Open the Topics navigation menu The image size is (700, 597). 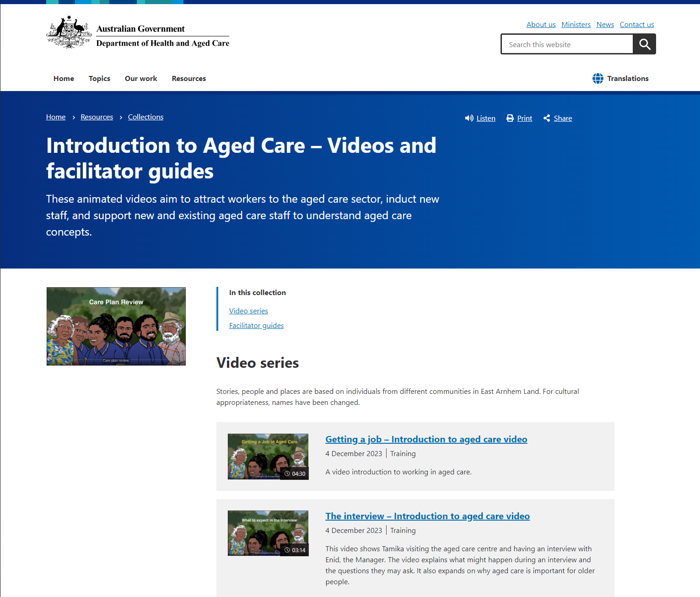99,78
